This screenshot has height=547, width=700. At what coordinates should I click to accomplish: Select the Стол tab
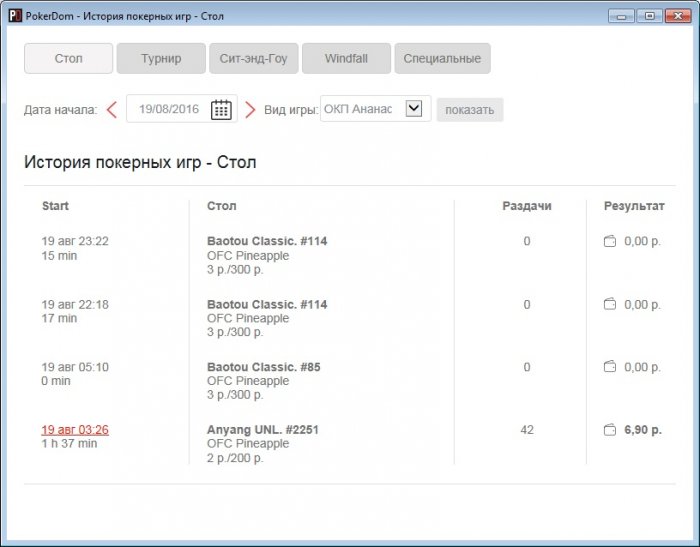pyautogui.click(x=68, y=59)
